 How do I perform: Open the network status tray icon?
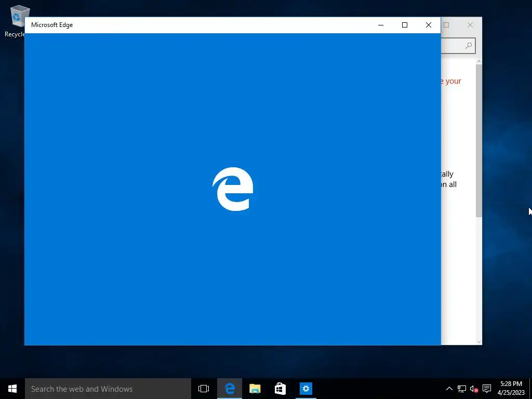[462, 389]
